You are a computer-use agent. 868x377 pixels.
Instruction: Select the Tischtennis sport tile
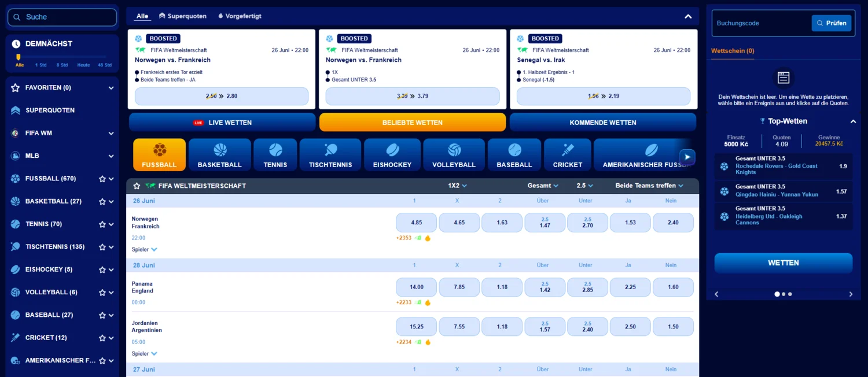click(x=330, y=155)
